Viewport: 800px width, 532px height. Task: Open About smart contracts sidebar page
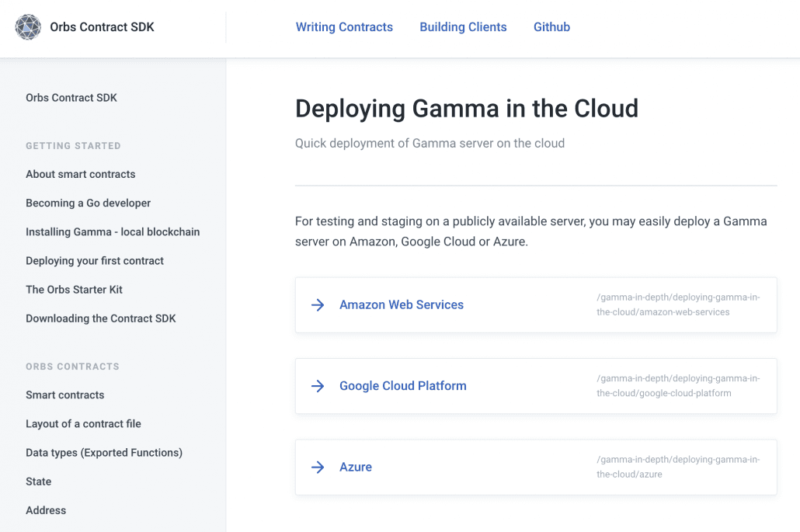(81, 175)
